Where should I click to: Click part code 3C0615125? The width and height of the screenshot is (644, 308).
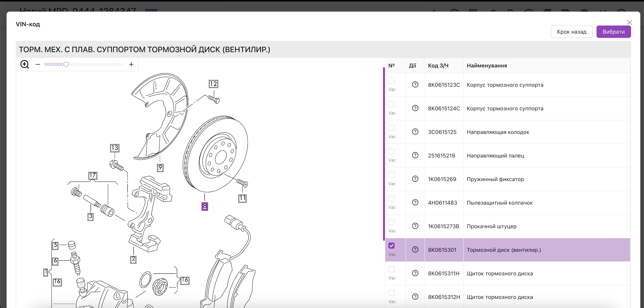(442, 132)
